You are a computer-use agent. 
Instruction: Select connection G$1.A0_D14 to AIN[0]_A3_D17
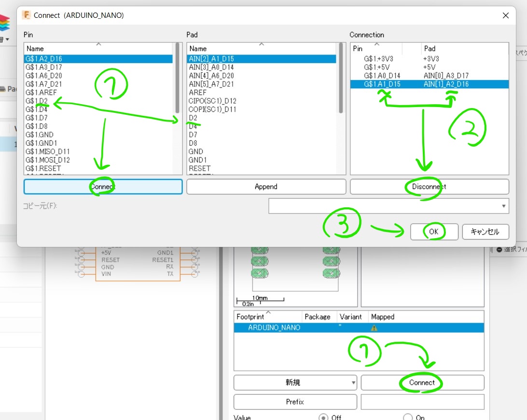[430, 76]
